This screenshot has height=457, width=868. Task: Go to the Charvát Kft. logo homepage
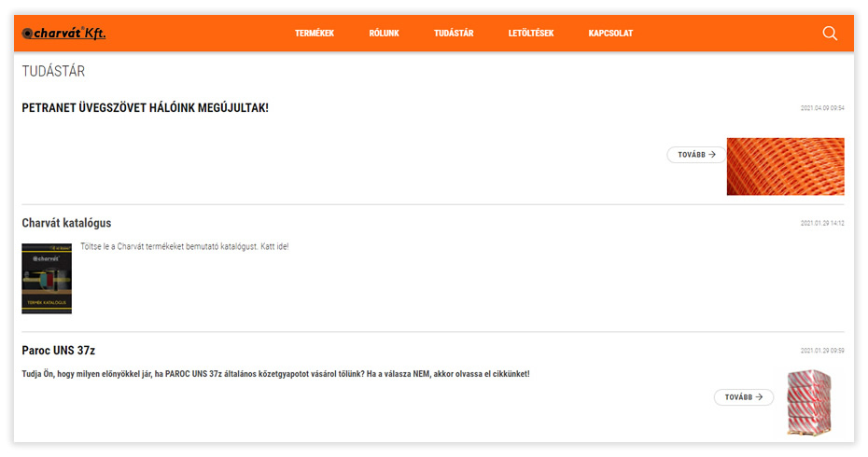(x=63, y=34)
